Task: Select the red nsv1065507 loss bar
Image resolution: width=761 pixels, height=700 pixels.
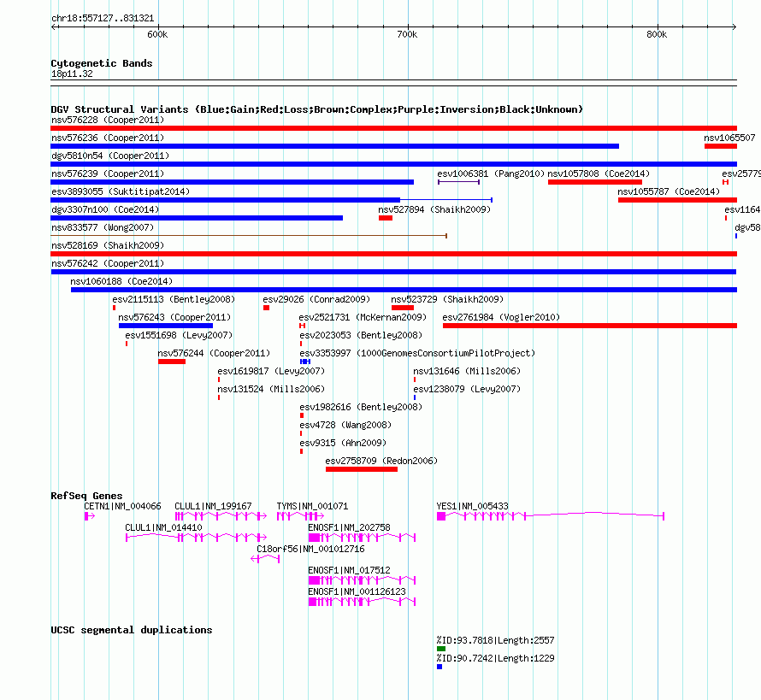Action: tap(721, 146)
